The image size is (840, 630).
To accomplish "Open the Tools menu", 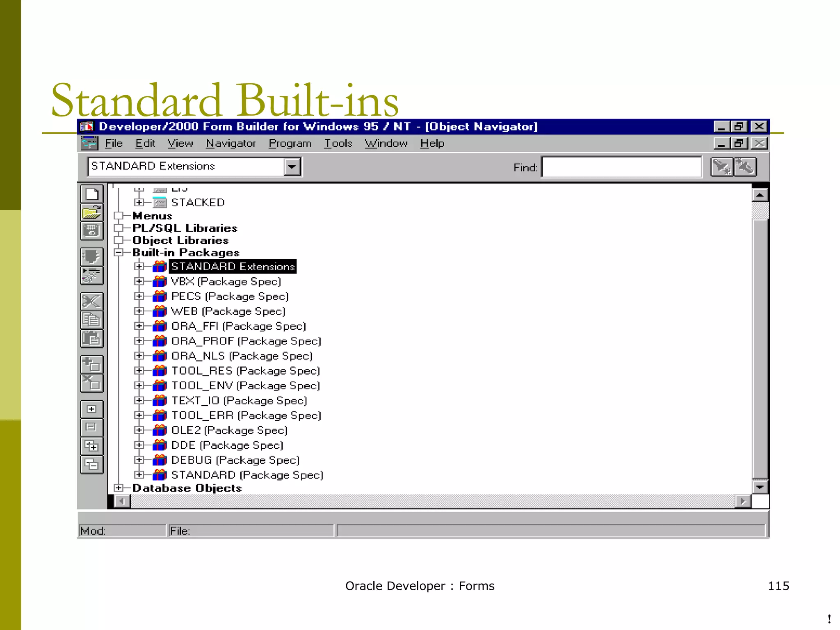I will (x=338, y=143).
